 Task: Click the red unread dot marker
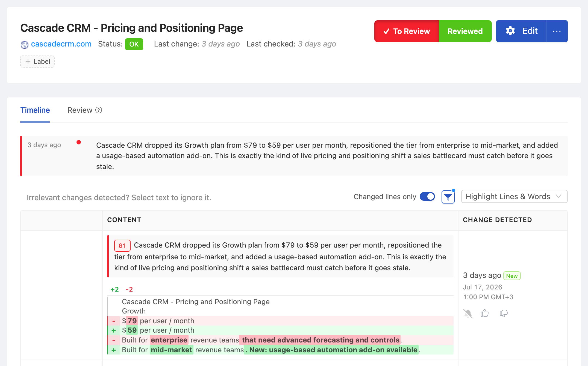coord(79,142)
